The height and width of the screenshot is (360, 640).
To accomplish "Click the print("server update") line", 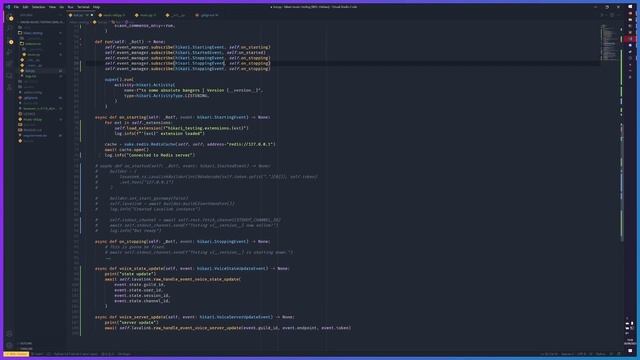I will click(x=131, y=322).
